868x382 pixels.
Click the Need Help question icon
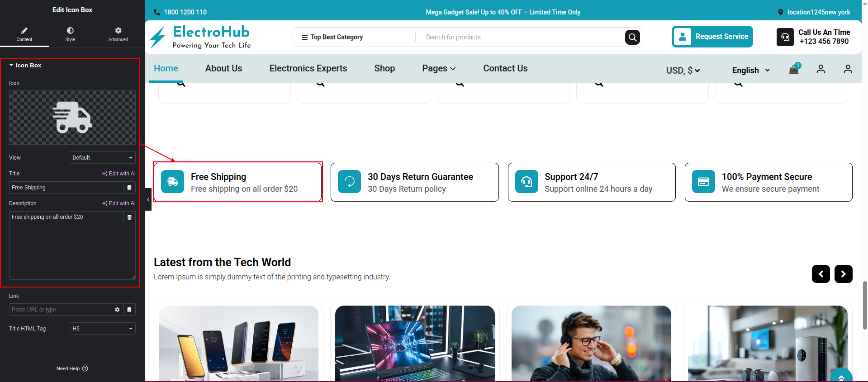(x=85, y=368)
